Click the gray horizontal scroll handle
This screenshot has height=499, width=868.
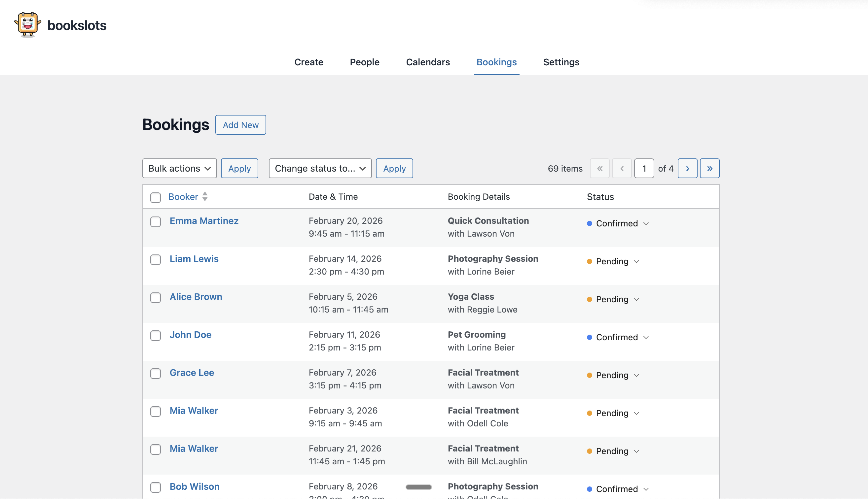pos(418,487)
